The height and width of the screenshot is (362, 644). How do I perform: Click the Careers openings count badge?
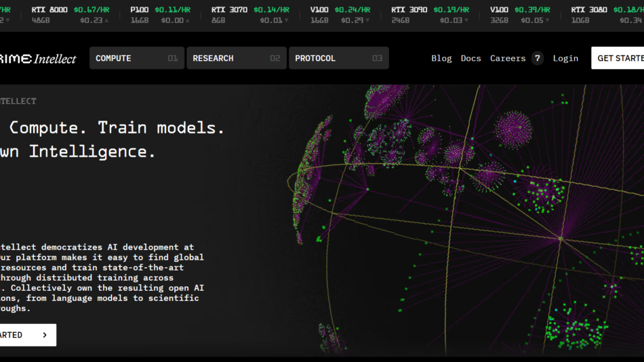pyautogui.click(x=538, y=58)
